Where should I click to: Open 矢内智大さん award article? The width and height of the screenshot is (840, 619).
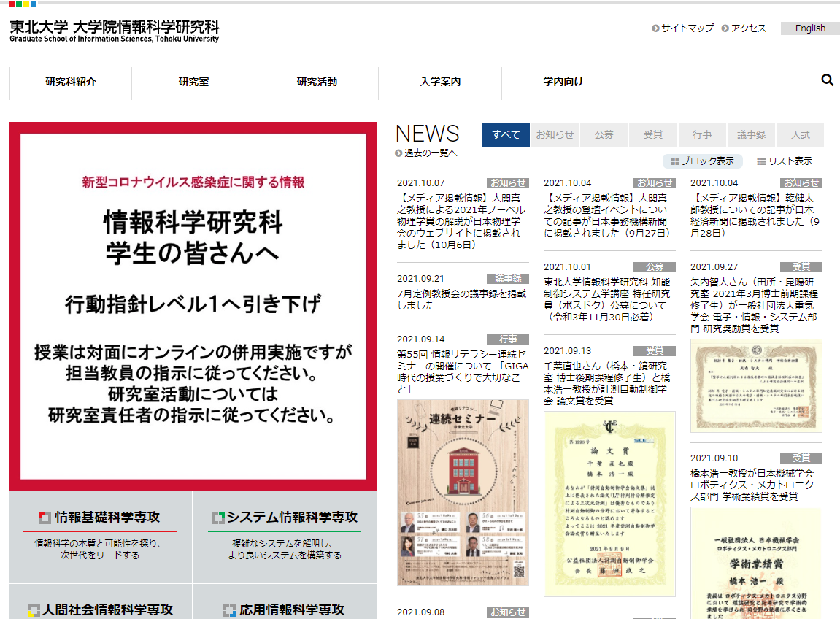coord(755,305)
